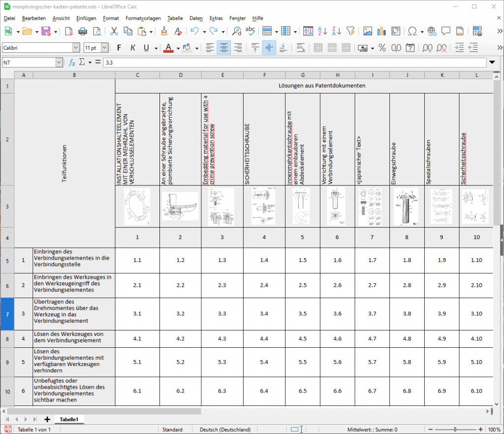Image resolution: width=504 pixels, height=434 pixels.
Task: Click the Print icon in toolbar
Action: pyautogui.click(x=83, y=31)
